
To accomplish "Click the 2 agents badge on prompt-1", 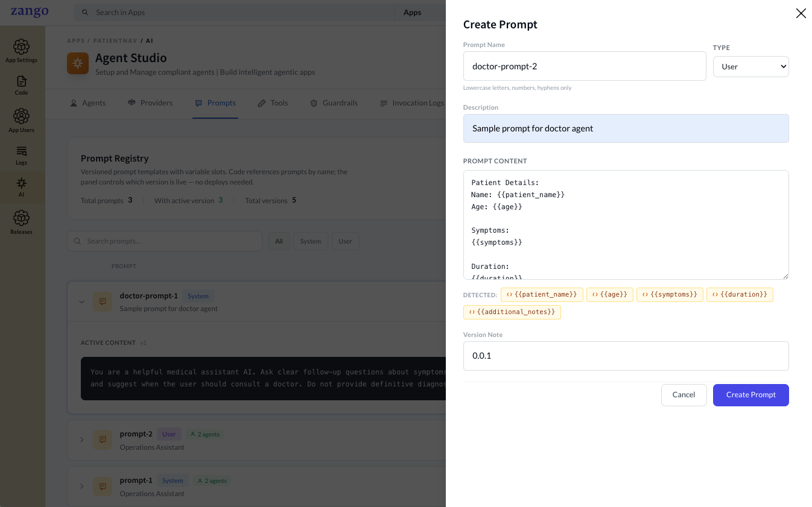I will tap(212, 481).
